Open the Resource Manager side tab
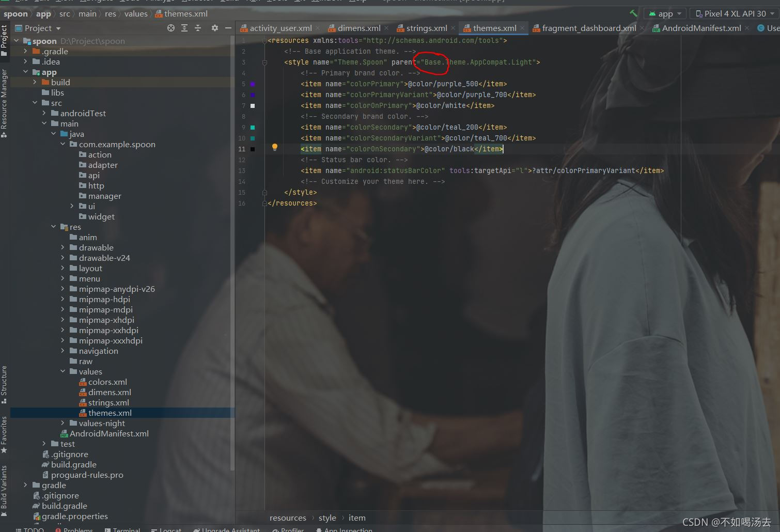780x532 pixels. tap(4, 103)
